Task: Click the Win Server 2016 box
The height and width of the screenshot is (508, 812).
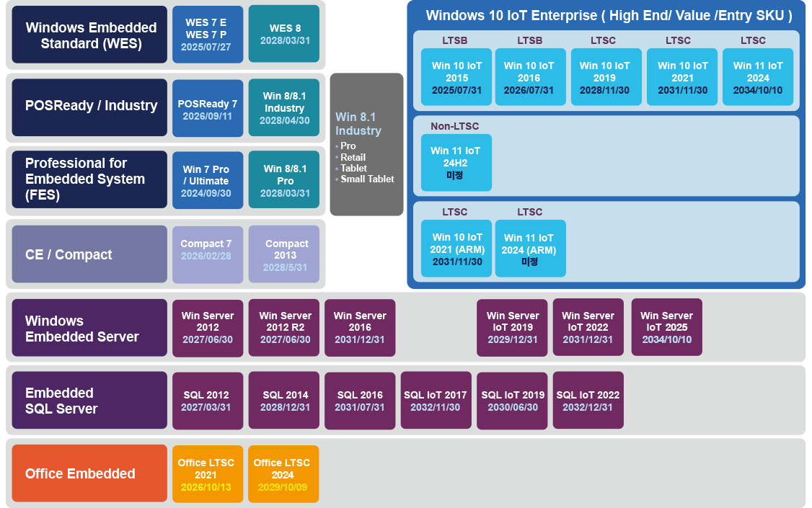Action: pyautogui.click(x=360, y=328)
